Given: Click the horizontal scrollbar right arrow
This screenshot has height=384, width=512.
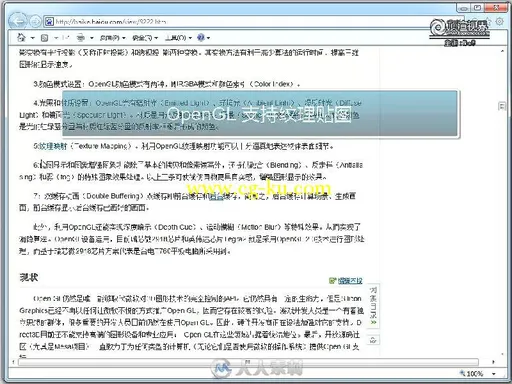Looking at the screenshot, I should pos(493,362).
